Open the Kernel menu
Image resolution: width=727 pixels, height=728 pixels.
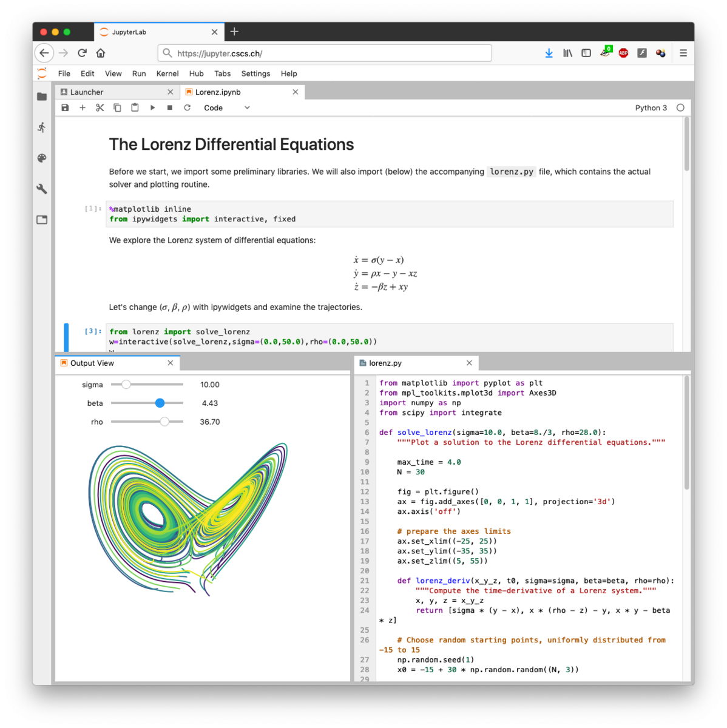pyautogui.click(x=167, y=73)
